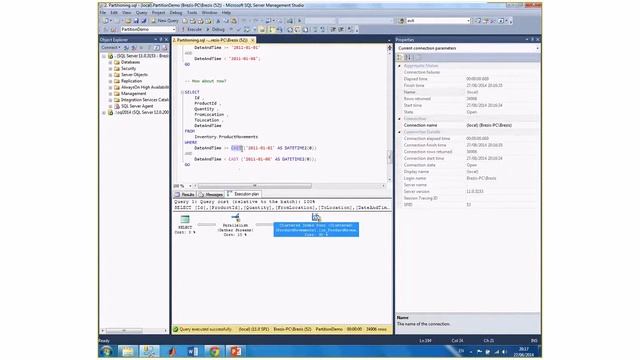Close the Partitioning.sql document tab
This screenshot has height=360, width=640.
253,40
